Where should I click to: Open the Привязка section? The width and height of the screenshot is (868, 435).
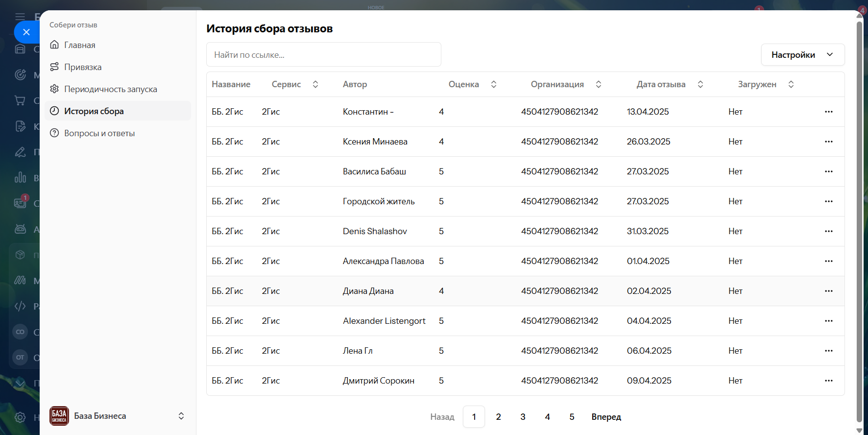click(x=118, y=67)
